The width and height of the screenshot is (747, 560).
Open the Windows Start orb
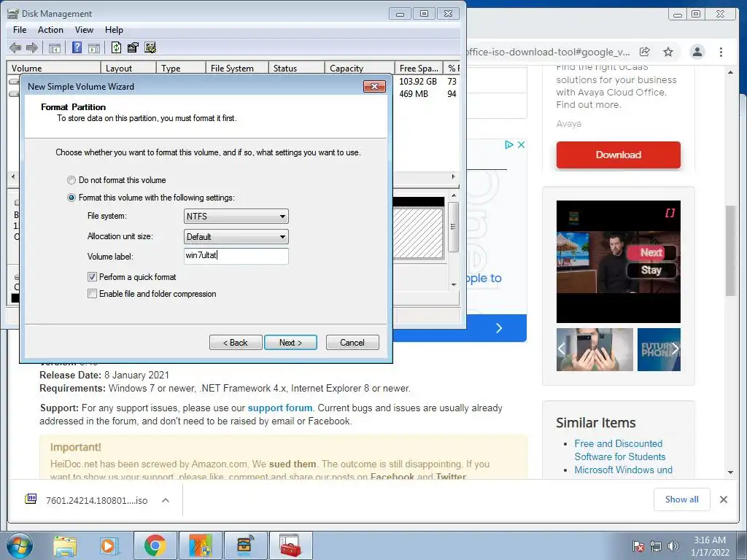(20, 545)
